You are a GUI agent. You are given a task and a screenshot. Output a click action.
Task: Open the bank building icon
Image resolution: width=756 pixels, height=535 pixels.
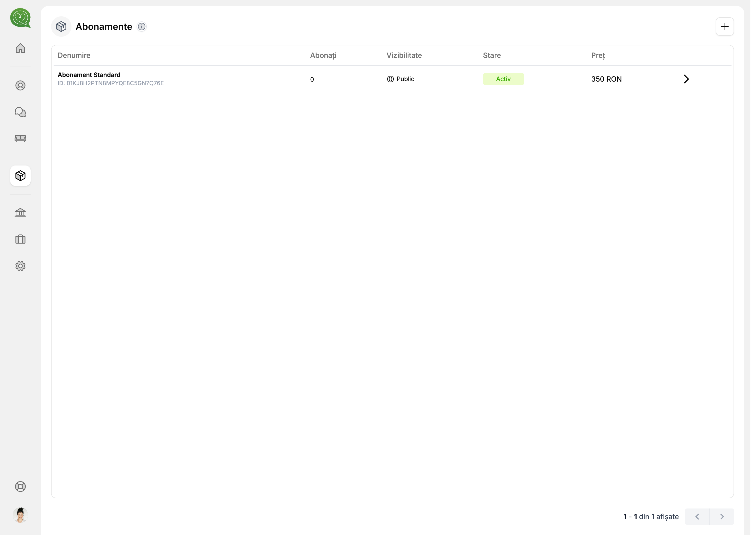[20, 213]
